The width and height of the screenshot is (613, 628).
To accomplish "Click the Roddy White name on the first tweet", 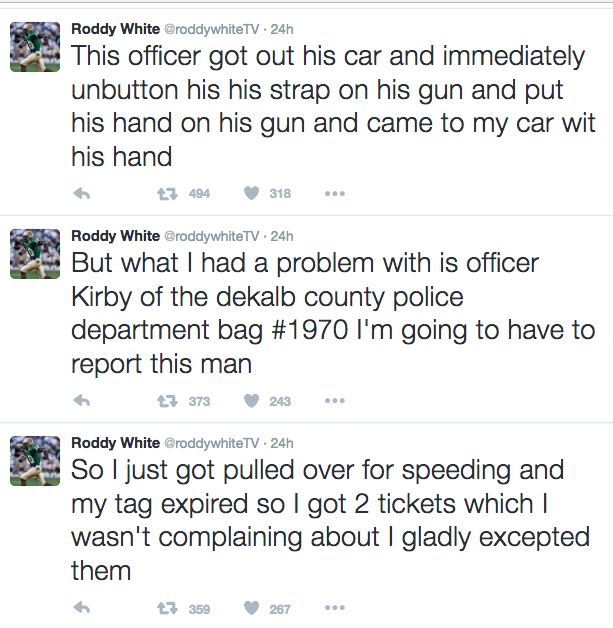I will pos(116,29).
